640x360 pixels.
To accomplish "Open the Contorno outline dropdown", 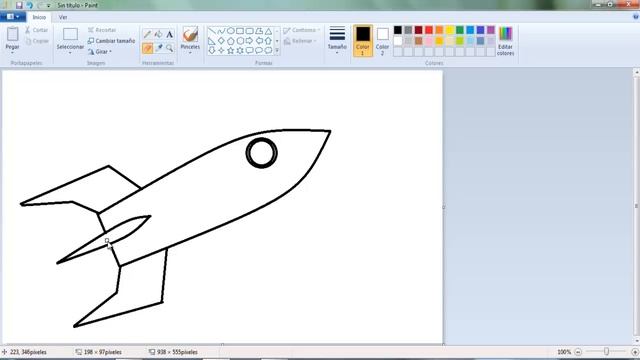I will pos(301,30).
